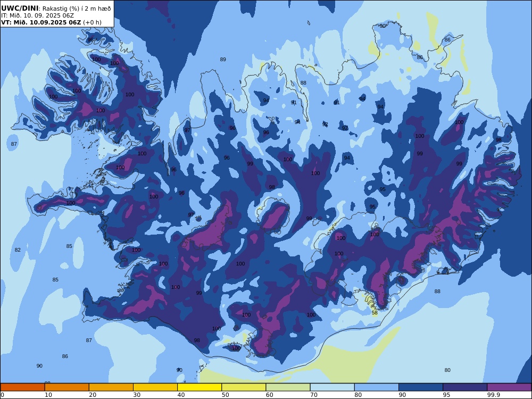Click the 30–40 golden legend swatch
The image size is (532, 399).
pos(155,387)
